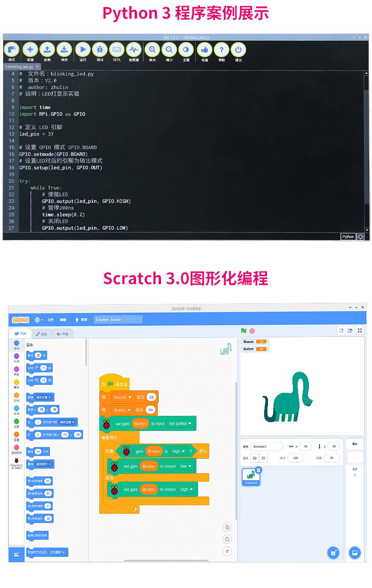Open the Button variable dropdown in set block
372x588 pixels.
122,410
